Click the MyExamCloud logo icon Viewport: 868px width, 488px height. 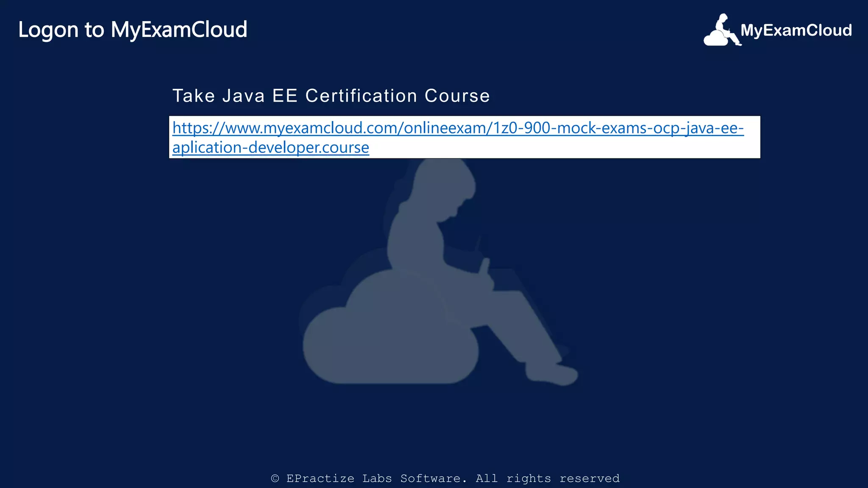point(723,30)
